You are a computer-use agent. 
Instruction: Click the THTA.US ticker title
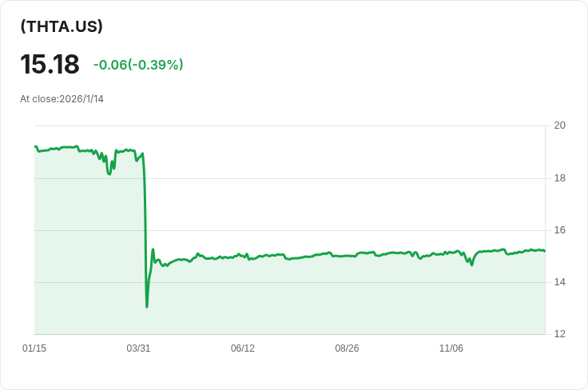click(62, 26)
